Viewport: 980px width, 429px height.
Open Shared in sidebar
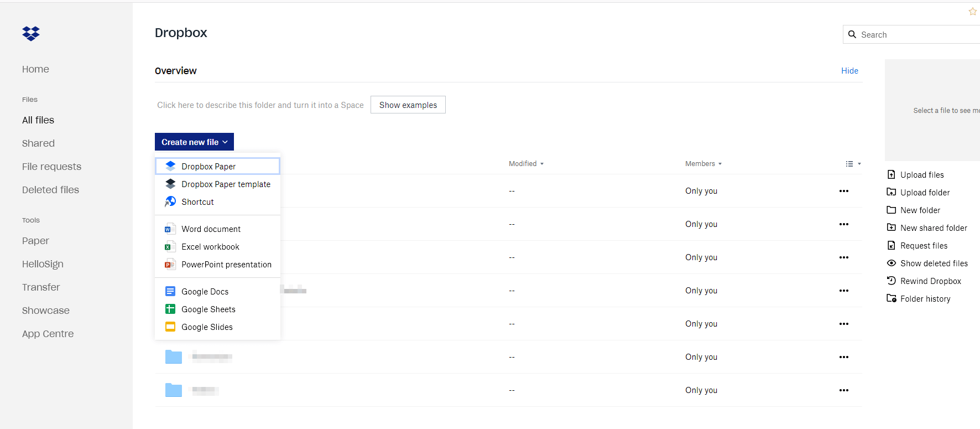[38, 143]
